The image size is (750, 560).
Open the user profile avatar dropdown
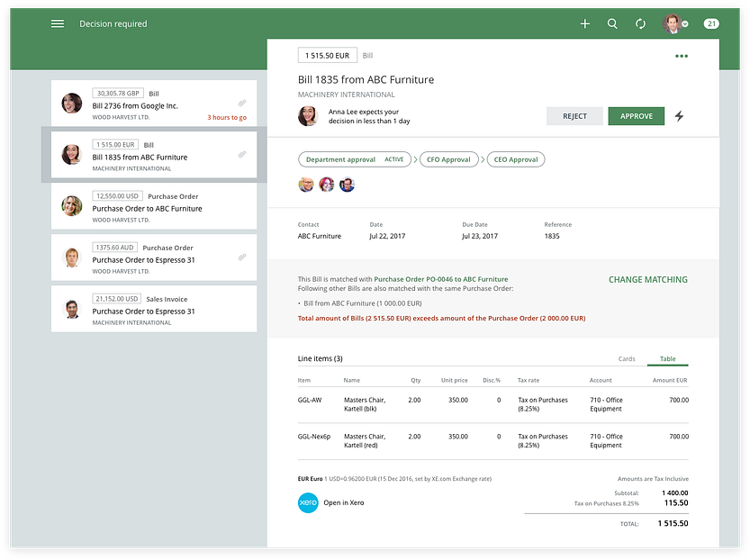point(675,23)
